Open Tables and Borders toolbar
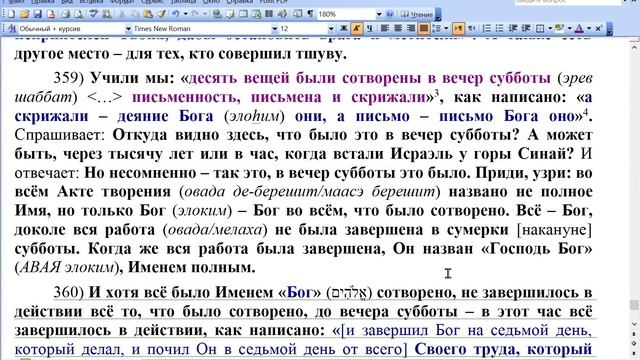This screenshot has height=360, width=640. (x=230, y=14)
